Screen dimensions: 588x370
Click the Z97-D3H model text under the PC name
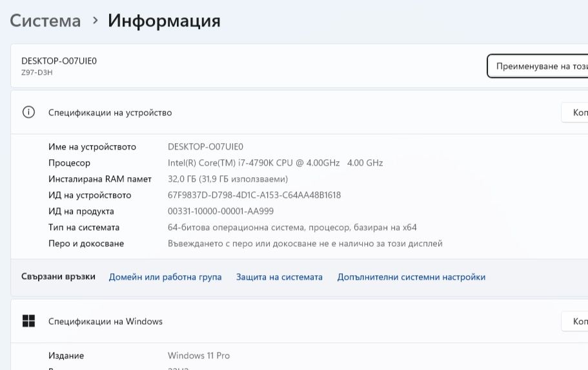point(37,72)
